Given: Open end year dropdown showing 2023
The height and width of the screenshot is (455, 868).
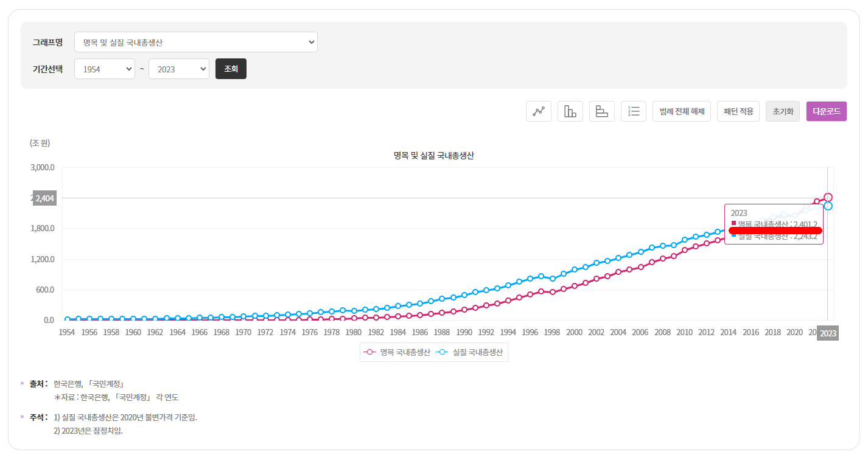Looking at the screenshot, I should [x=179, y=69].
